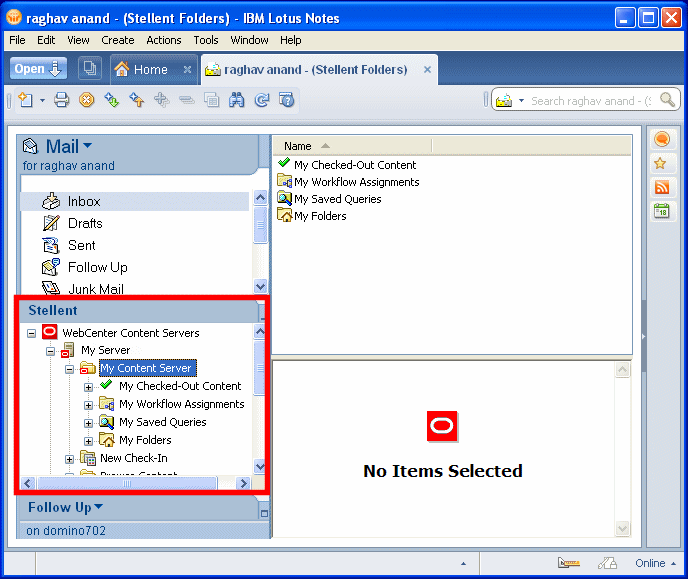Image resolution: width=688 pixels, height=579 pixels.
Task: Open the star favorites sidebar icon
Action: pyautogui.click(x=660, y=164)
